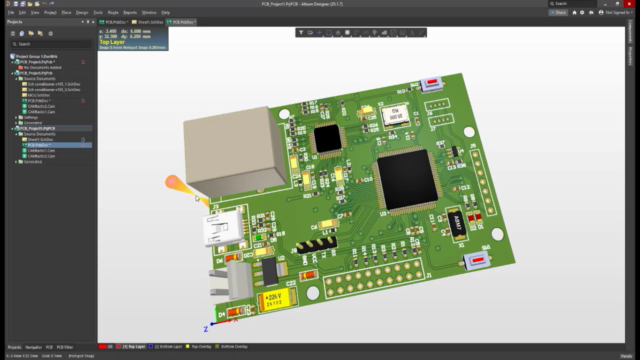Click the document icon in the Projects panel toolbar
640x360 pixels.
tap(22, 33)
